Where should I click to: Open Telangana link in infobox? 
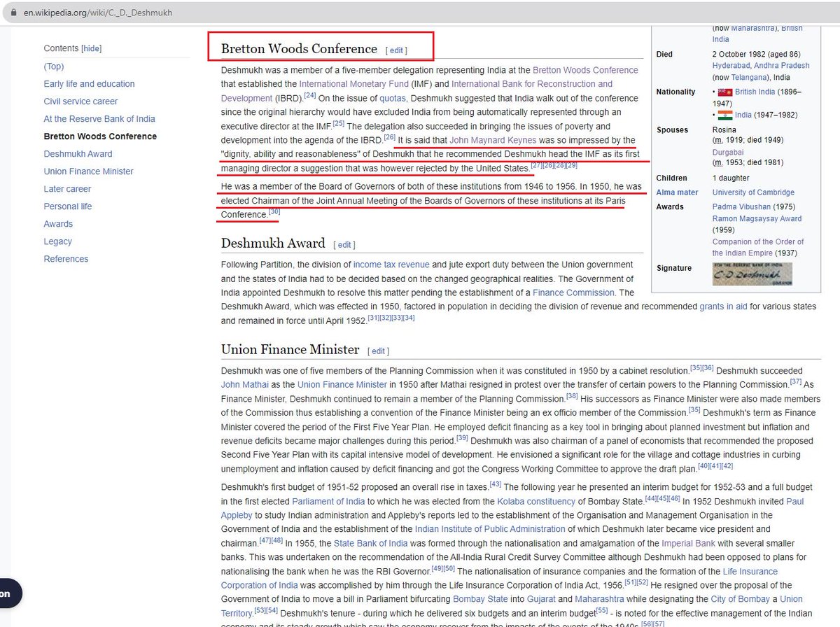tap(750, 77)
